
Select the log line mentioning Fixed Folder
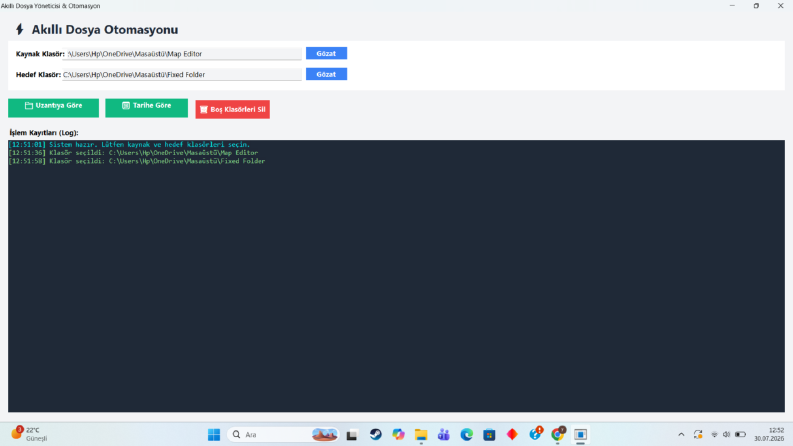point(137,161)
